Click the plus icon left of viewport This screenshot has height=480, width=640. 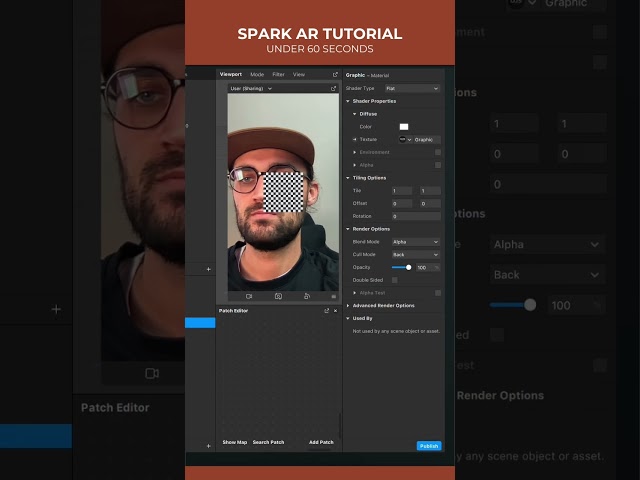pyautogui.click(x=209, y=269)
